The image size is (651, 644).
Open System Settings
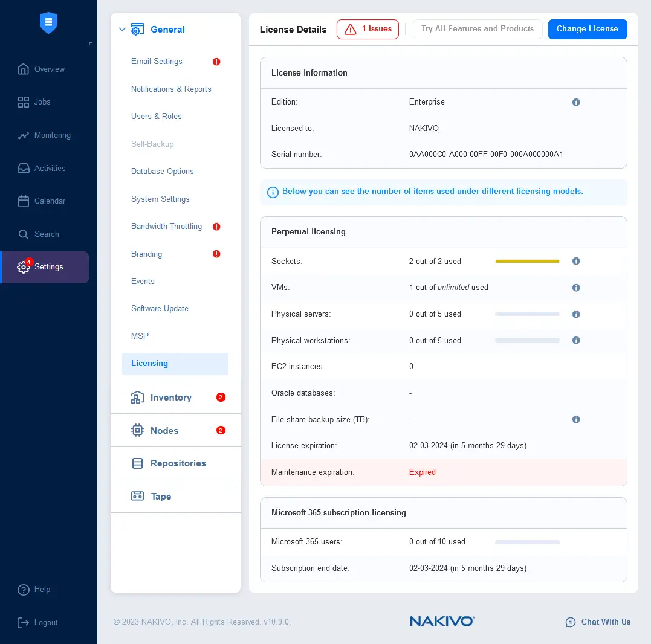pos(160,199)
